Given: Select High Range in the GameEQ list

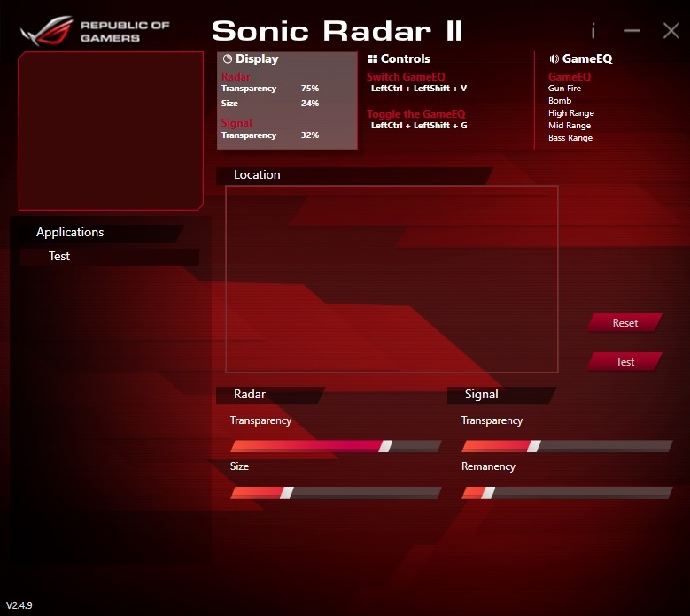Looking at the screenshot, I should tap(570, 113).
